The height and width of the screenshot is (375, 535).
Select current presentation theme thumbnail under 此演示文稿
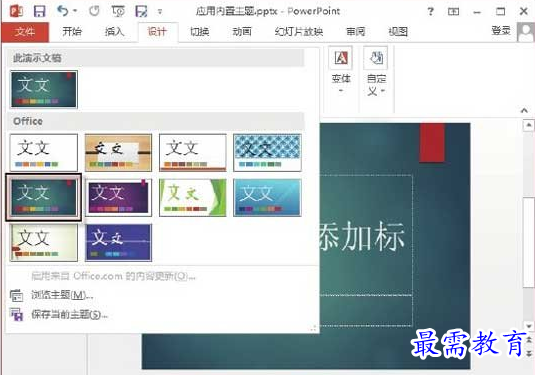click(x=44, y=89)
